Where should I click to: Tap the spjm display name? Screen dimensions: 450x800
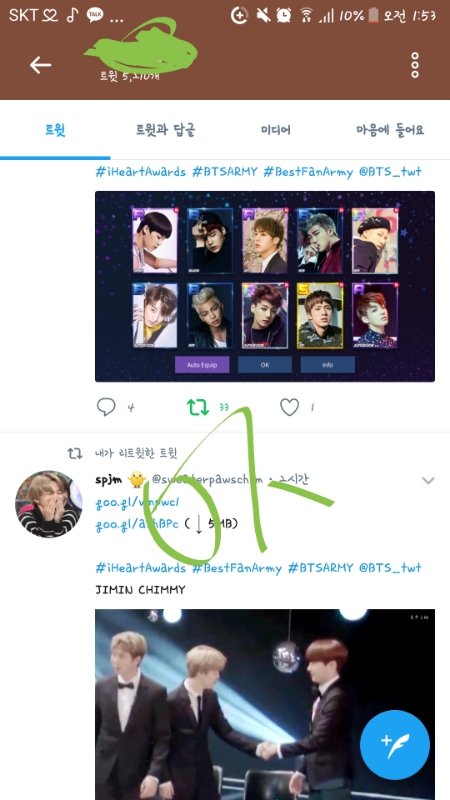click(108, 480)
